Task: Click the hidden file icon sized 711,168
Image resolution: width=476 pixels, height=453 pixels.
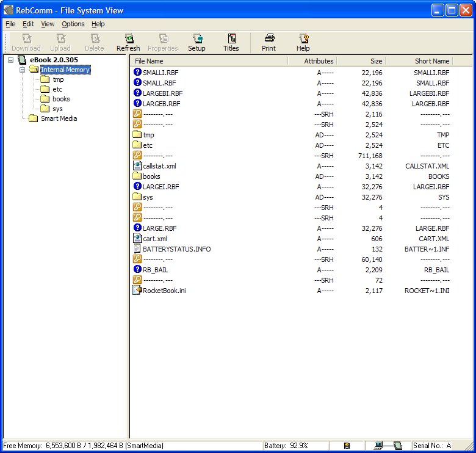Action: [x=137, y=155]
